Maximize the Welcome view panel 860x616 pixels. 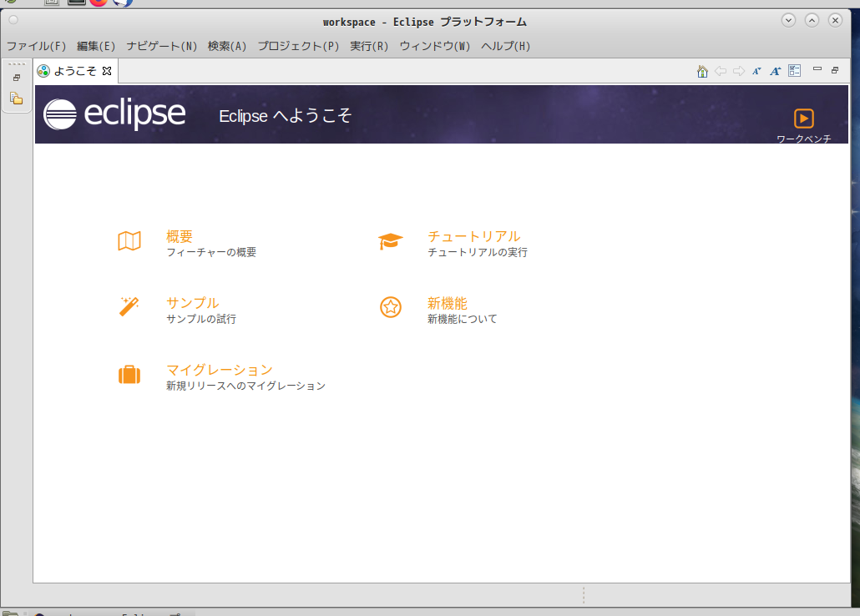(x=835, y=70)
